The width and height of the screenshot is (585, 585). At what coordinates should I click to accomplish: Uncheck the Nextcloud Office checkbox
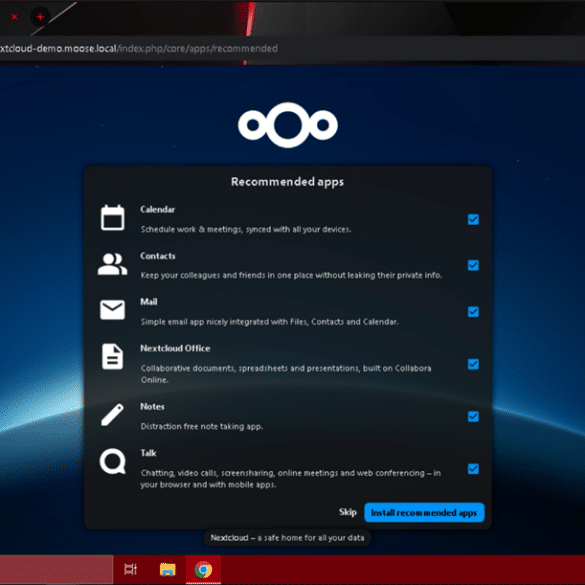pos(473,364)
